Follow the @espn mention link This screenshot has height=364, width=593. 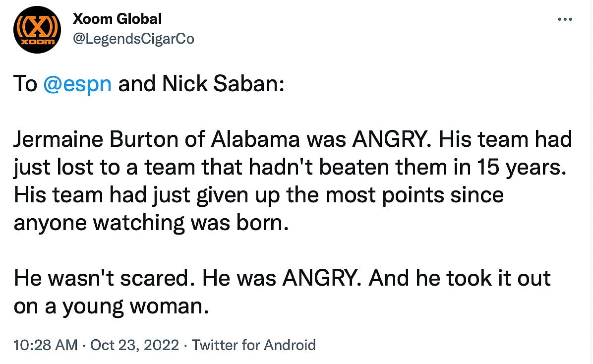[x=77, y=84]
